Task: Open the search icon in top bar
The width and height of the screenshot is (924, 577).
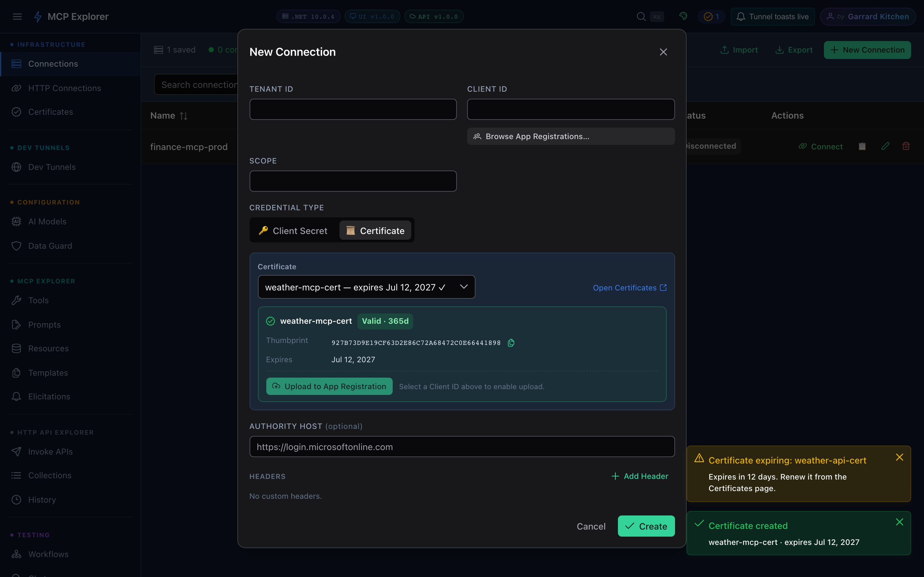Action: pos(641,16)
